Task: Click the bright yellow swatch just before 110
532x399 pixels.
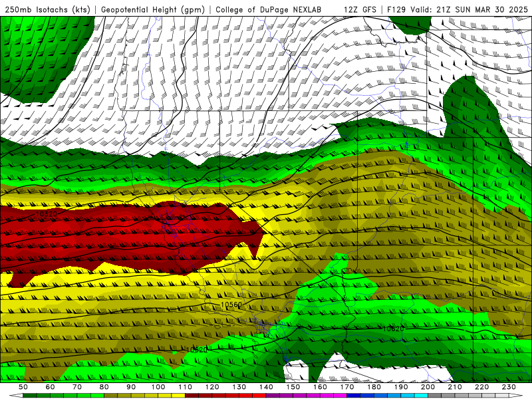Action: pyautogui.click(x=178, y=396)
